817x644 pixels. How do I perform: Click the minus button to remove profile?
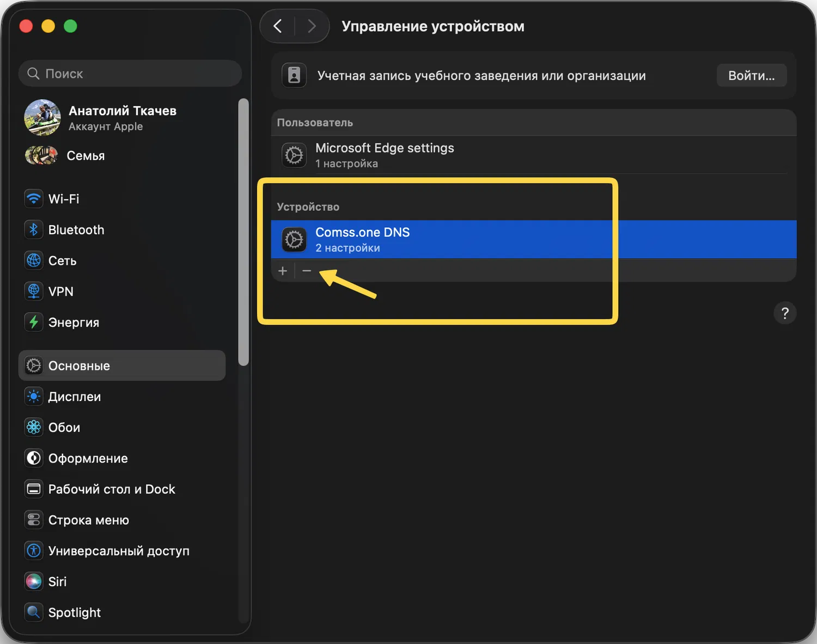point(307,271)
